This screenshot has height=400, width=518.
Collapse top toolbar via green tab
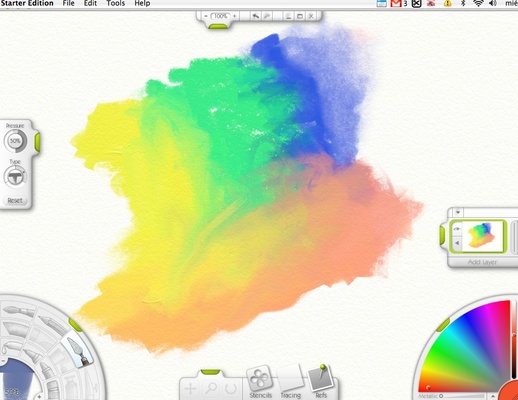218,26
